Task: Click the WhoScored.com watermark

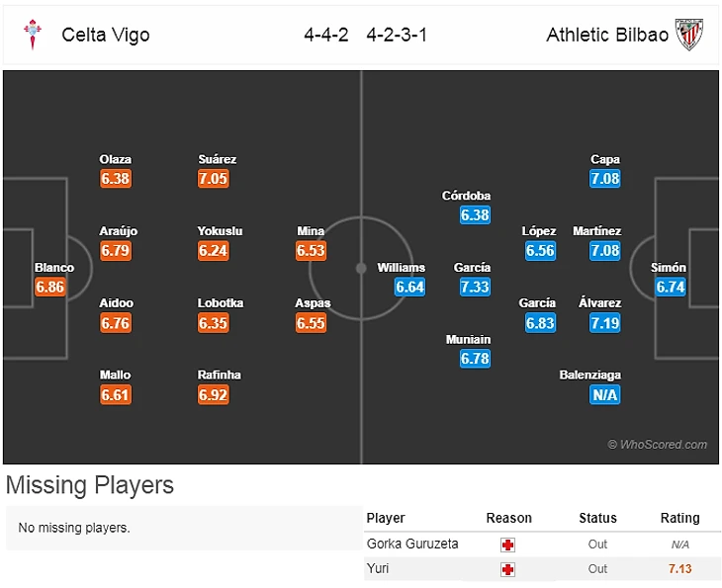Action: coord(658,445)
